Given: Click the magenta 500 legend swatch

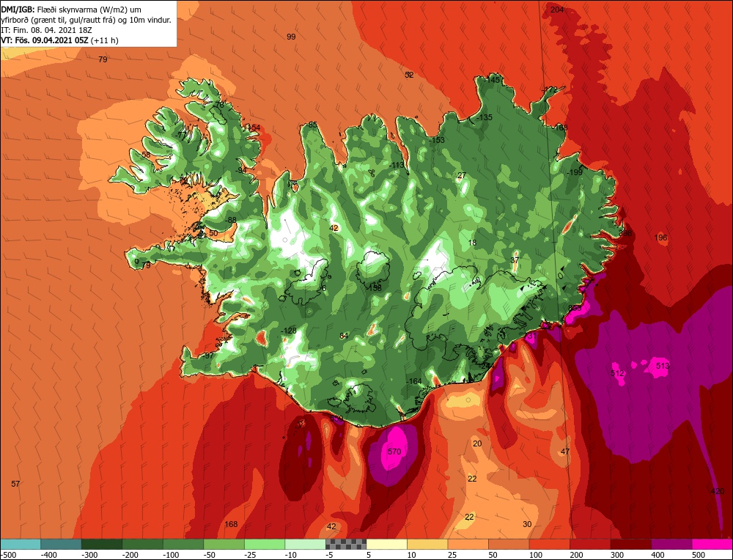Looking at the screenshot, I should click(x=712, y=544).
